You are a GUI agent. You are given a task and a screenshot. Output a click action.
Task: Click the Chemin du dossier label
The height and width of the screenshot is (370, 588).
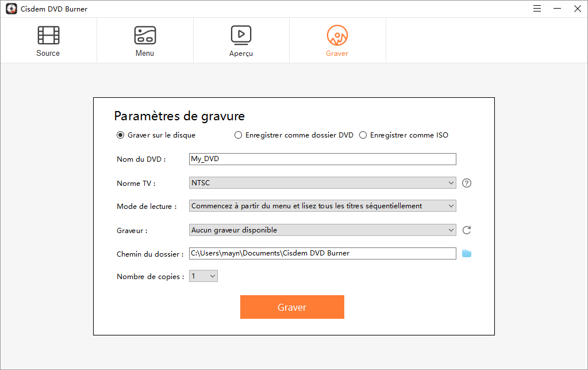(x=150, y=254)
